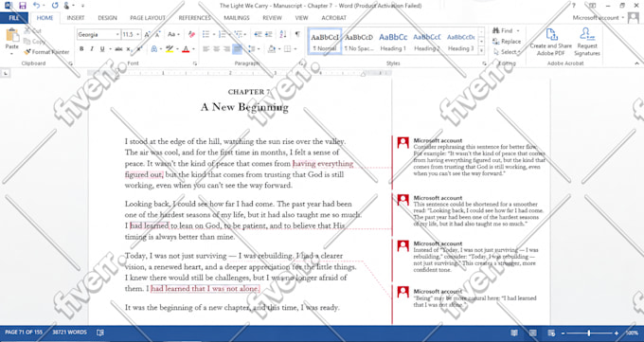Click the Replace icon in Editing group
644x342 pixels.
pyautogui.click(x=496, y=42)
